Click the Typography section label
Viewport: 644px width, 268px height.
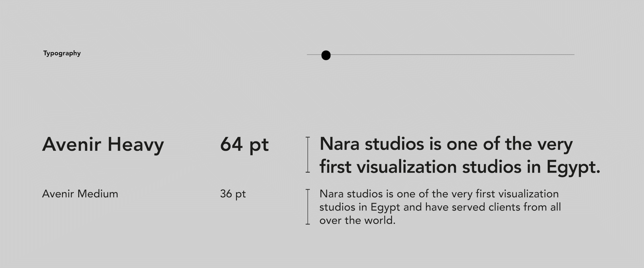62,53
